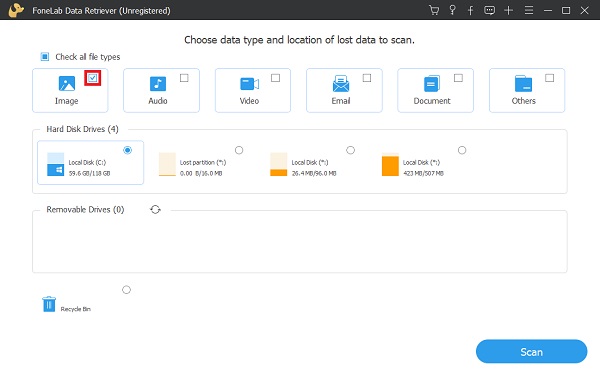Viewport: 600px width, 378px height.
Task: Click the FoneLab app logo
Action: pos(16,10)
